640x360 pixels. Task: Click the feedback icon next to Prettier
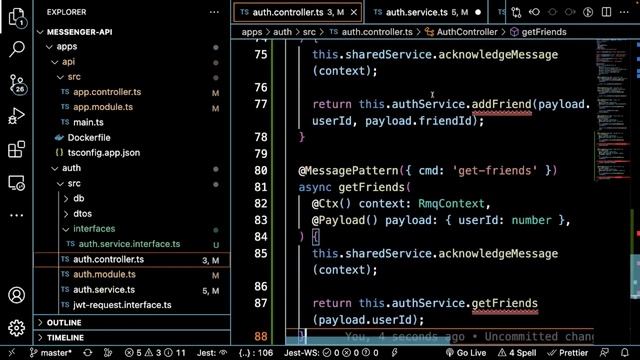click(x=604, y=353)
